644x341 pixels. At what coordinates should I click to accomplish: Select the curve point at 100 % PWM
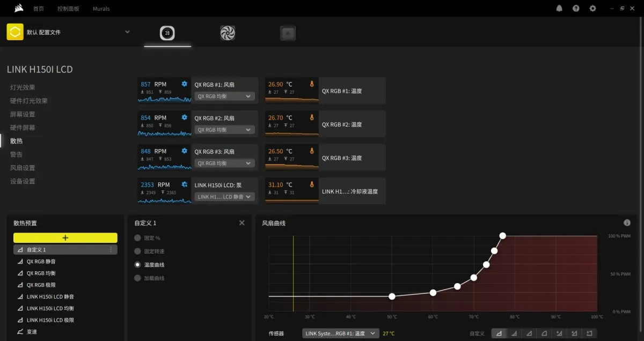[502, 235]
